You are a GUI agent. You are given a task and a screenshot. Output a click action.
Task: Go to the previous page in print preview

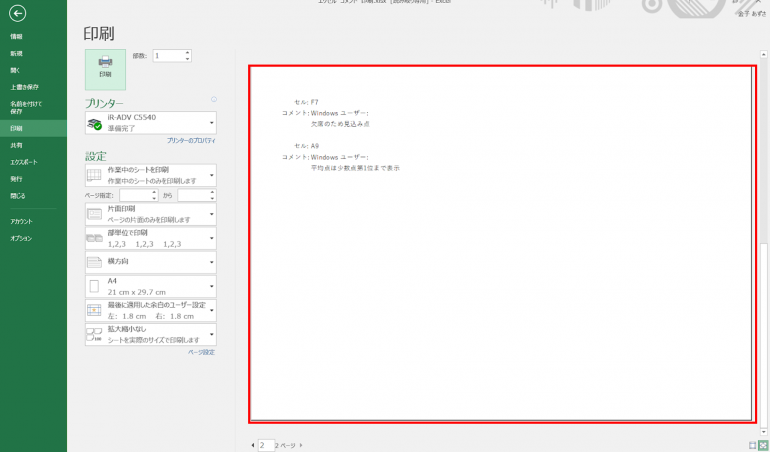(252, 444)
